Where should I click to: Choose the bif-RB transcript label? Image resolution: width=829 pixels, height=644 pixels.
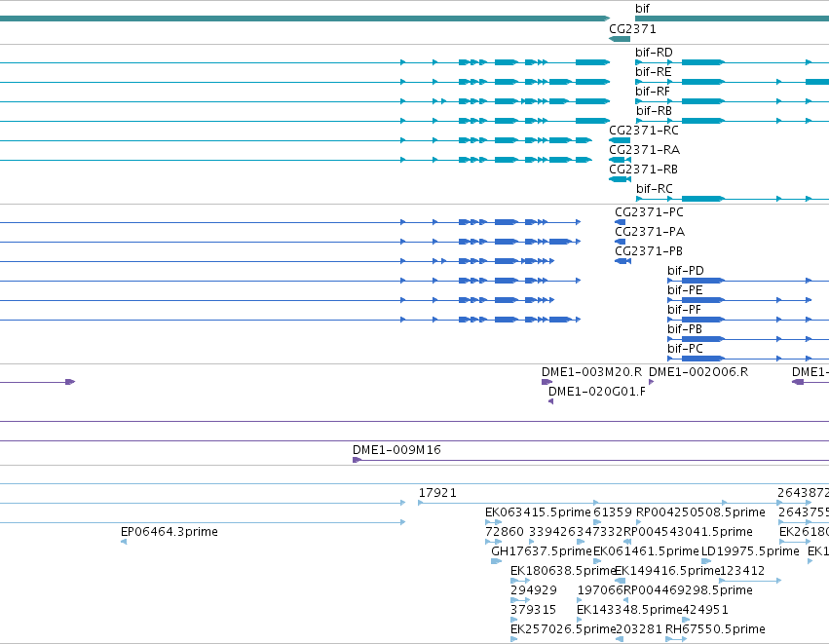(654, 111)
